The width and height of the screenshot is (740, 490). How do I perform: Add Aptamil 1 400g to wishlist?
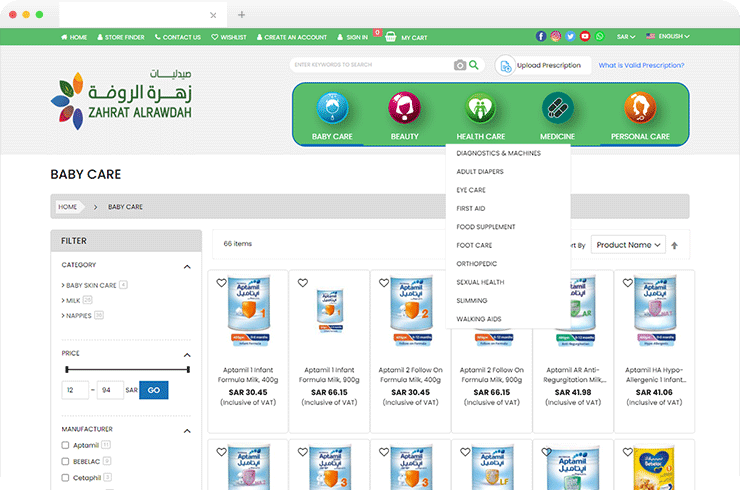pos(221,283)
